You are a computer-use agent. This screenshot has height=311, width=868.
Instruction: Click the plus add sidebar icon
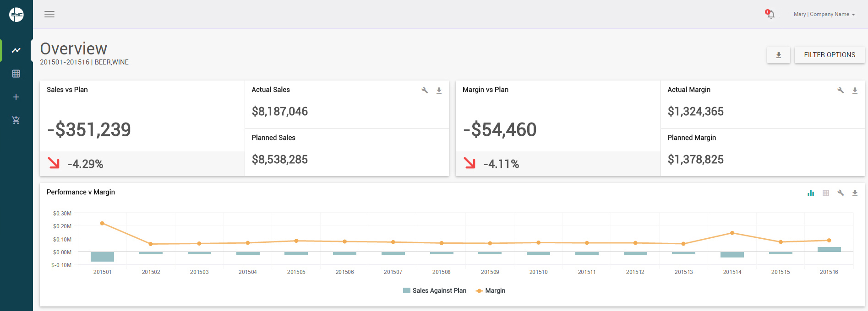pos(16,97)
